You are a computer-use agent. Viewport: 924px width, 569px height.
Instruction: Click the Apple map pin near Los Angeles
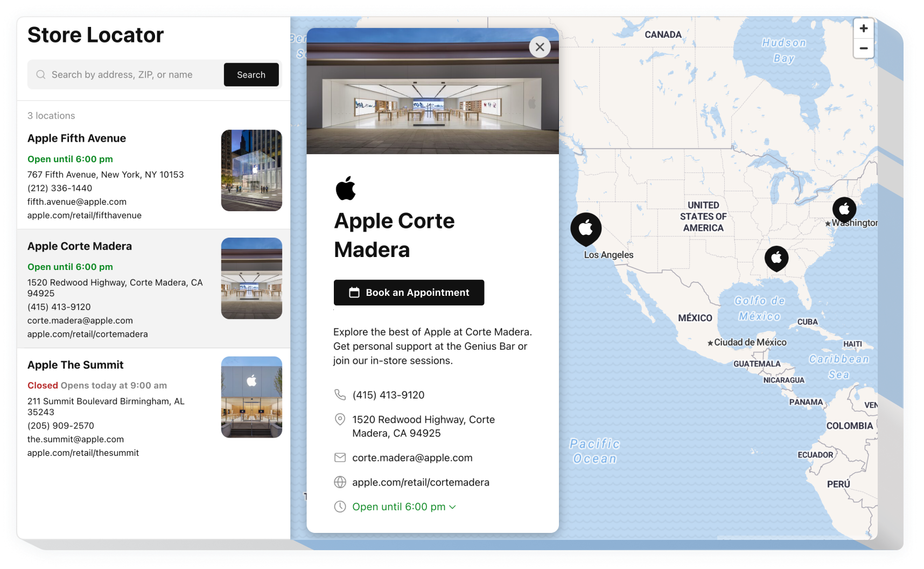tap(586, 229)
